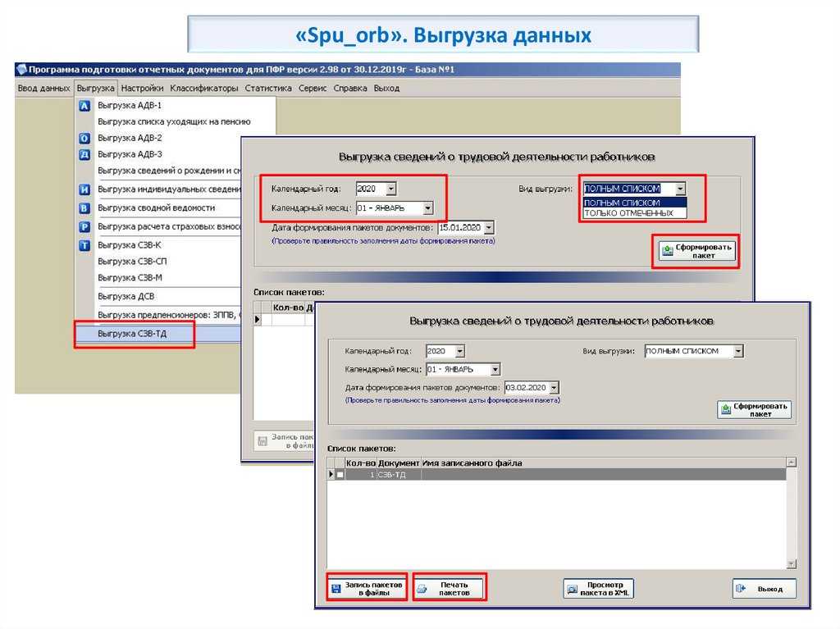Click the row pointer of the СЗВ-ТД row
840x629 pixels.
pyautogui.click(x=331, y=475)
